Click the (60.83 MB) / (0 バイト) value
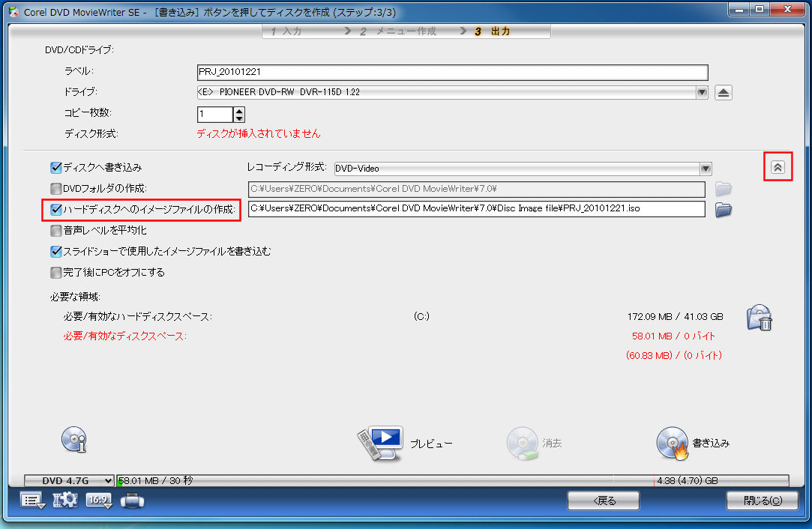Viewport: 812px width, 529px height. click(674, 356)
